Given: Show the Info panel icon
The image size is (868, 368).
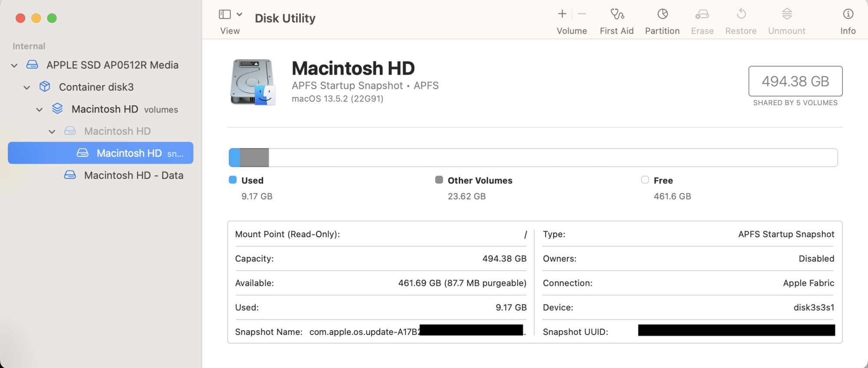Looking at the screenshot, I should (848, 14).
